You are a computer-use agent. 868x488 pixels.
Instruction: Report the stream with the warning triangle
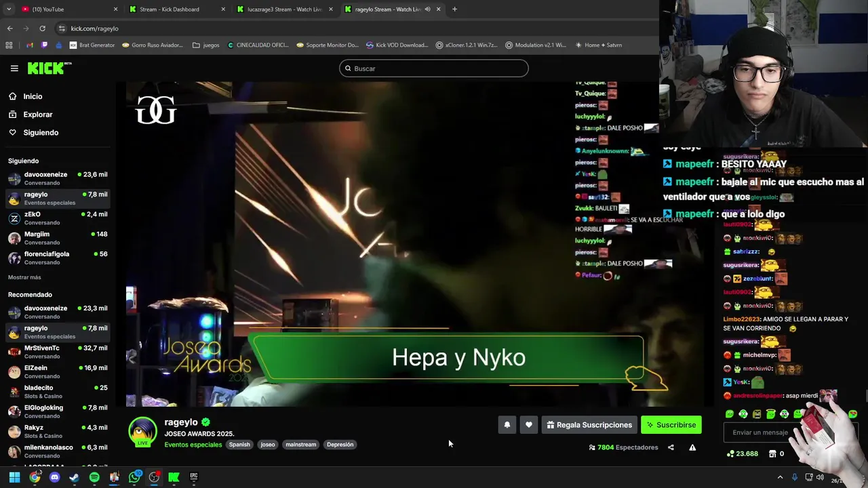tap(692, 447)
